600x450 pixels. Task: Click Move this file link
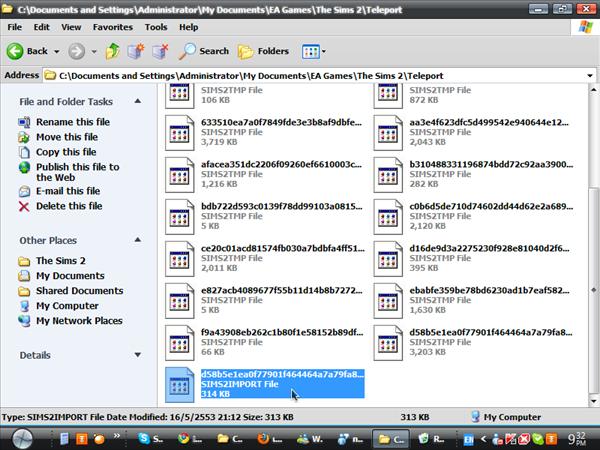[x=67, y=137]
